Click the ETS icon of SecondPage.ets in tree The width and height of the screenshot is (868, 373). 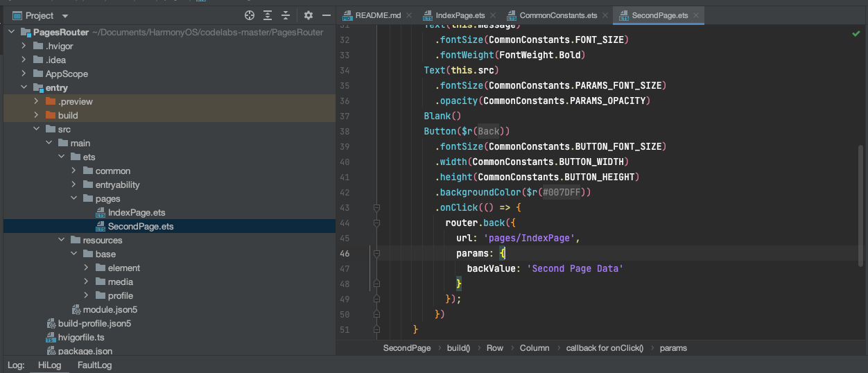[101, 226]
